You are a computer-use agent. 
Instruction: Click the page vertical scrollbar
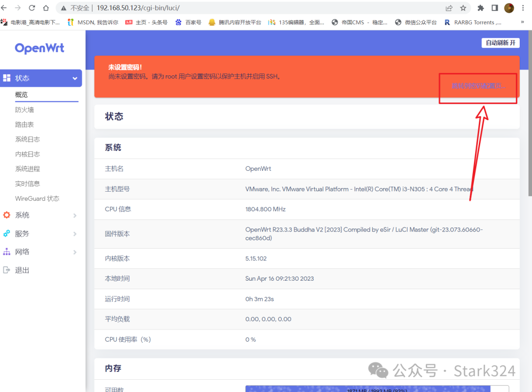[530, 113]
